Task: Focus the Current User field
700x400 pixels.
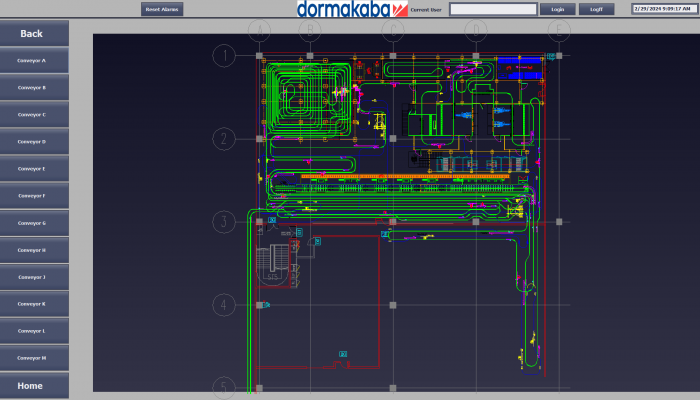Action: 493,9
